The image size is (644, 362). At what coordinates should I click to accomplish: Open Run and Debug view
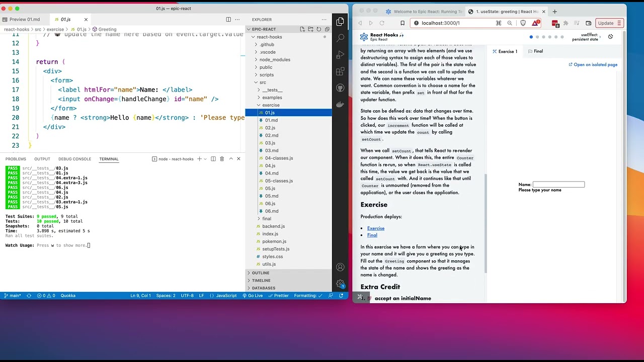tap(340, 54)
